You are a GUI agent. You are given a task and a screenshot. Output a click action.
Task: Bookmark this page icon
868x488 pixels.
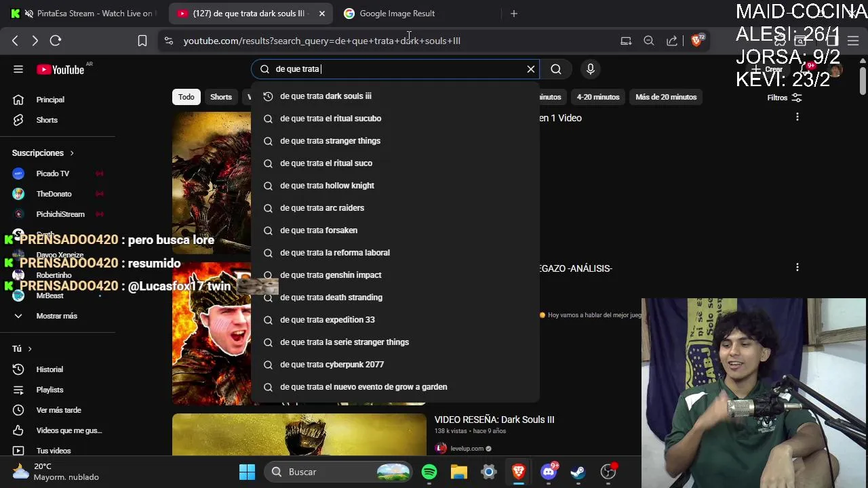coord(142,41)
